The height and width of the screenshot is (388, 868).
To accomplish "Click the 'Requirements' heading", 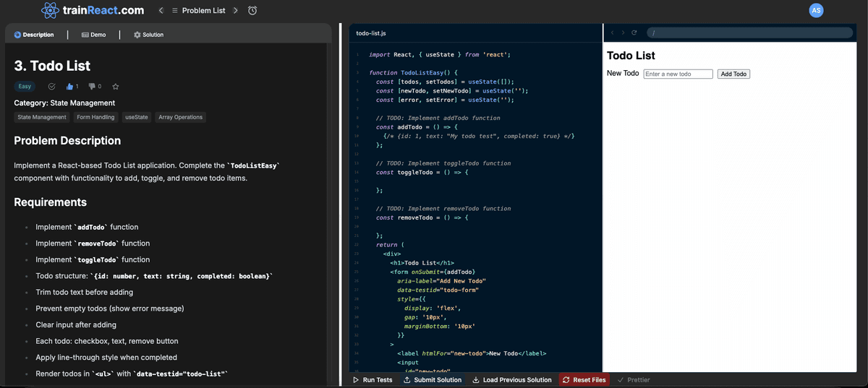I will click(50, 202).
